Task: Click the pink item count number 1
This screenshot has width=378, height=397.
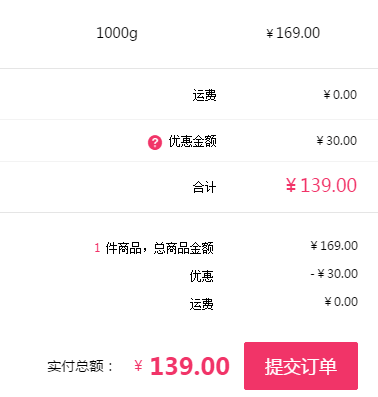Action: tap(97, 248)
